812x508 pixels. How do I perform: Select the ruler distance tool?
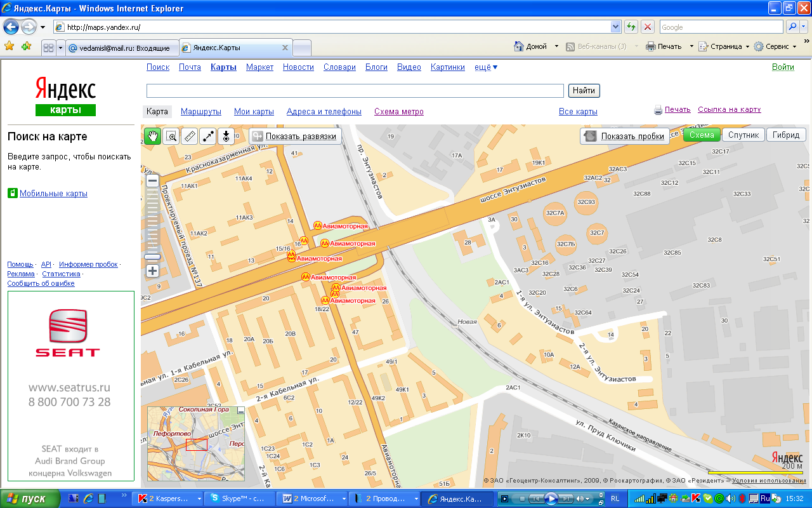click(189, 136)
